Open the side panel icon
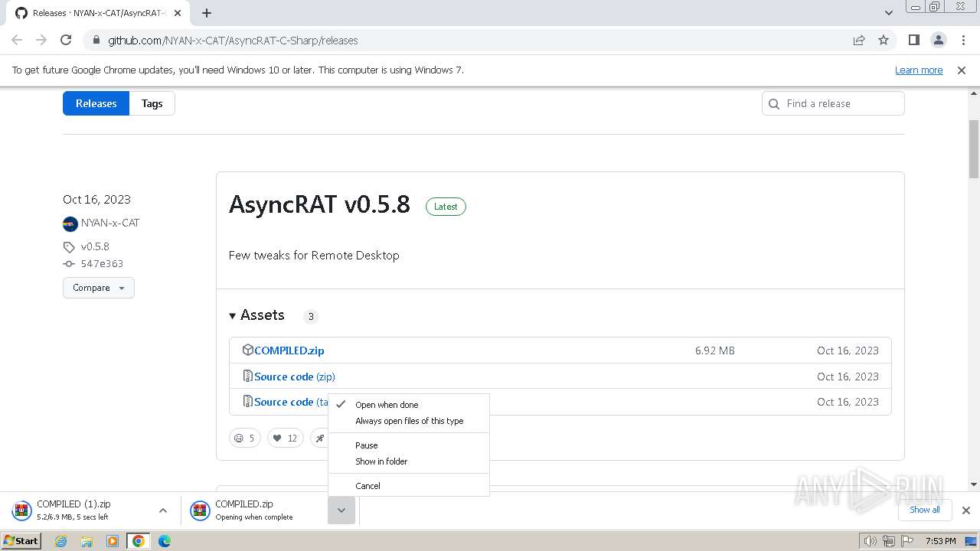 913,41
